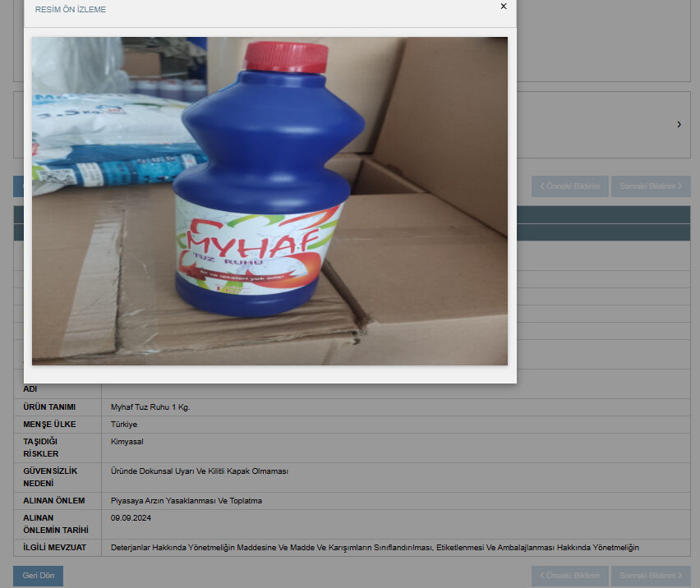Select the MENŞE ÜLKE row label

pyautogui.click(x=49, y=425)
